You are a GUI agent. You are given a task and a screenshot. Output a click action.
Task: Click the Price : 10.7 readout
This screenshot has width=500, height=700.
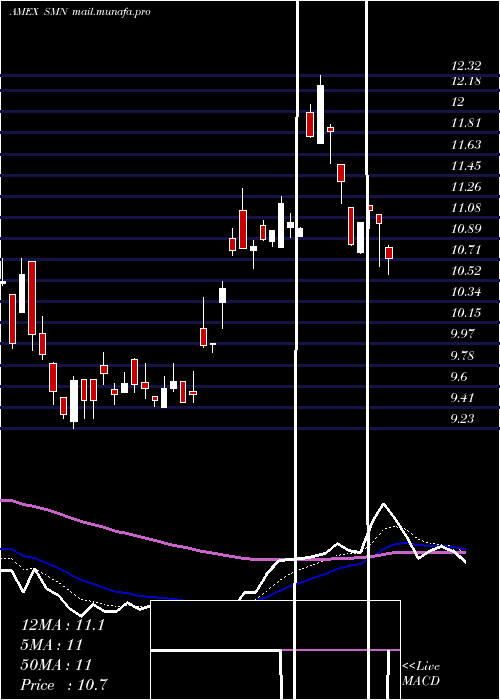63,685
